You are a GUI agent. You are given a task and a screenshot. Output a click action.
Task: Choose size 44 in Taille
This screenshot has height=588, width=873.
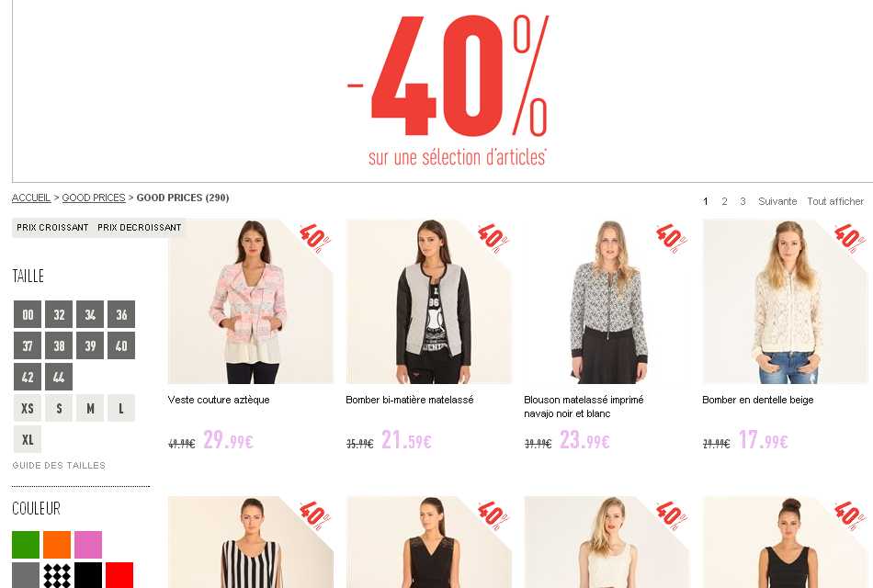tap(59, 377)
